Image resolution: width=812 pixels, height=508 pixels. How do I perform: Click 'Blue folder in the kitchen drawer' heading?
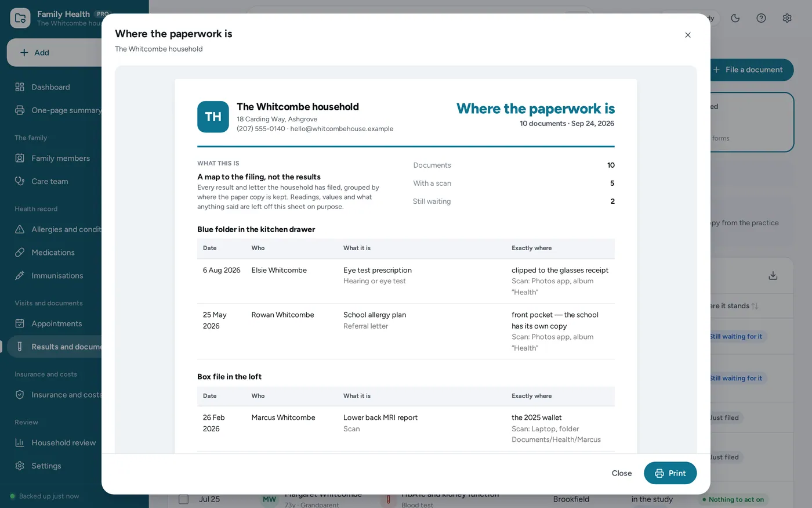(256, 229)
